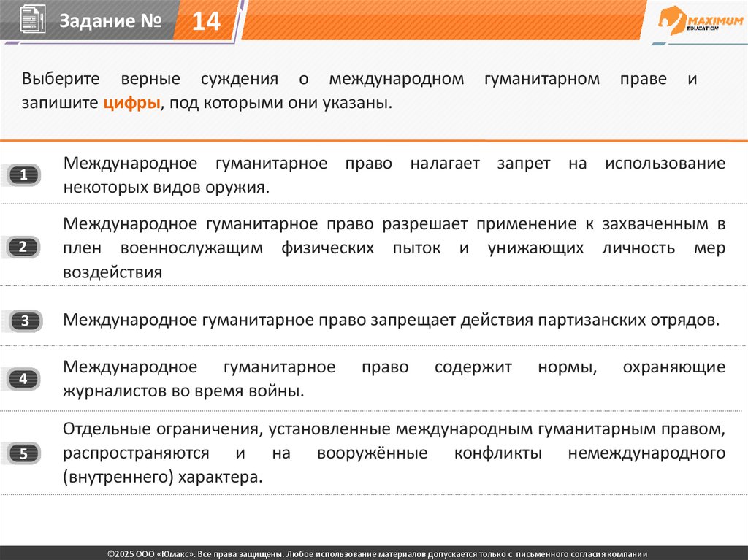Click statement about конфликты немеждународного характера
748x560 pixels.
coord(394,453)
